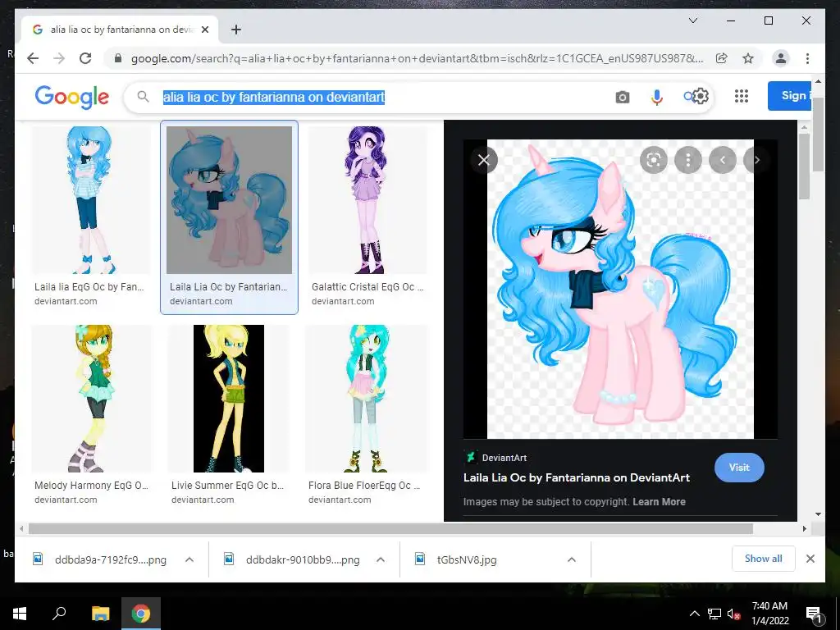
Task: Close the alia lia oc tab
Action: (x=204, y=30)
